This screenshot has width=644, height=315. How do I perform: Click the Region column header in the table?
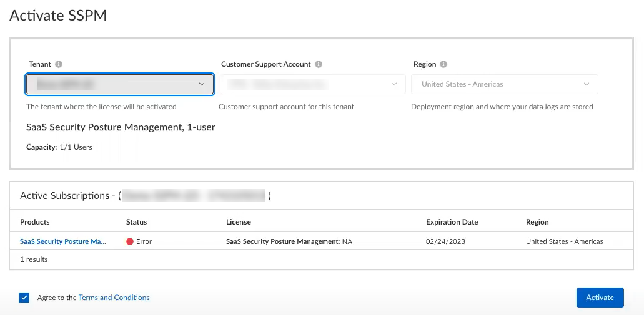click(x=537, y=222)
